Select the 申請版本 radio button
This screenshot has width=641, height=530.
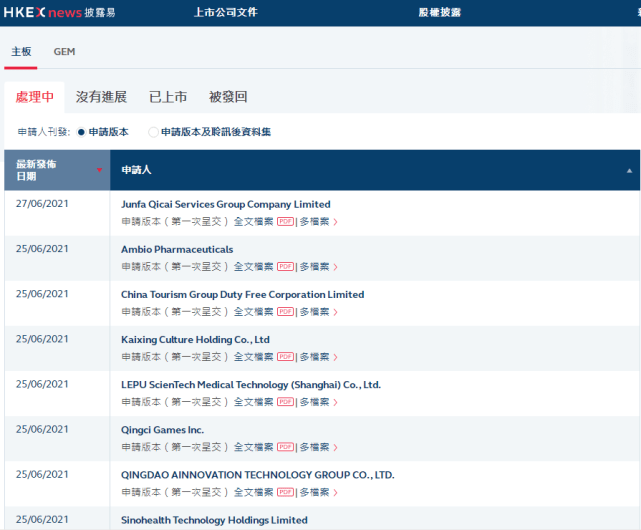81,132
